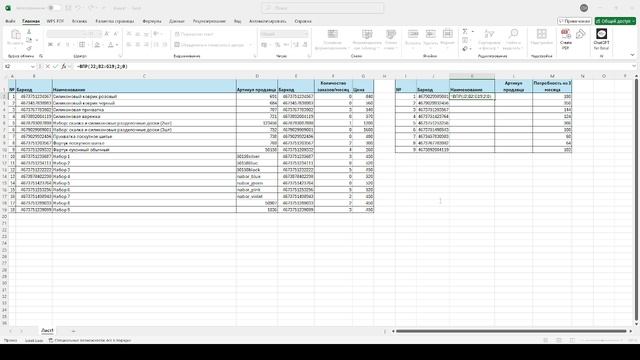Open the font name dropdown

pyautogui.click(x=86, y=34)
